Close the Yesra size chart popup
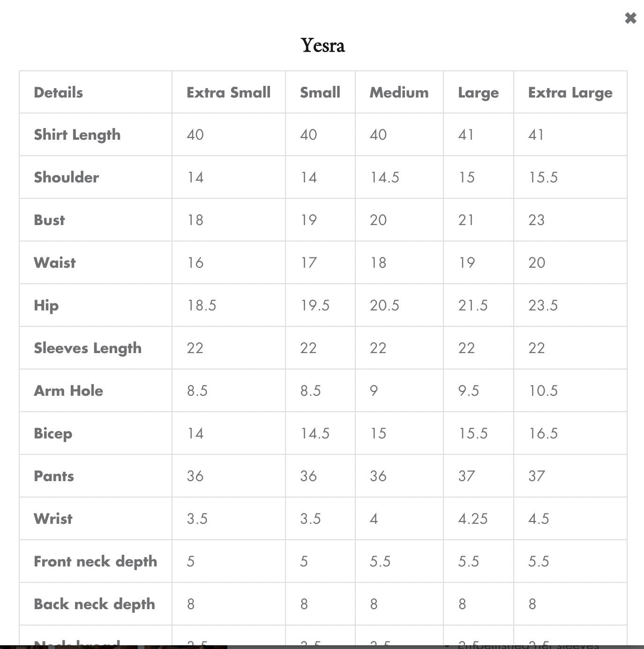 [x=630, y=18]
